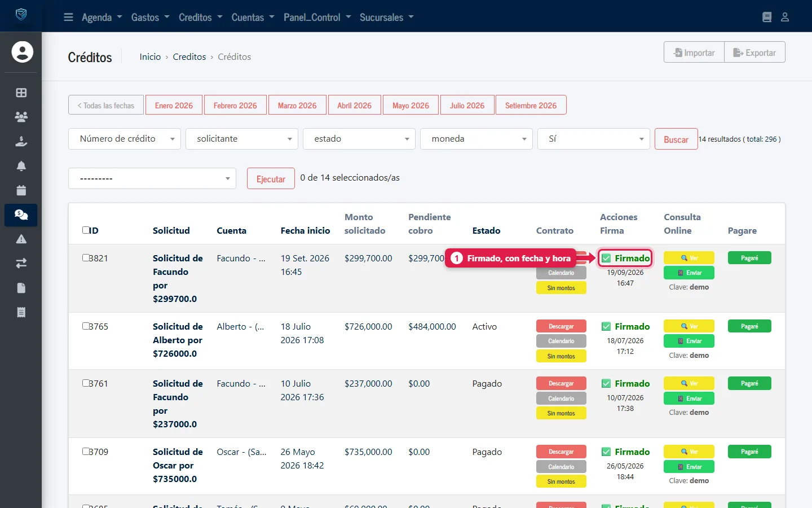Viewport: 812px width, 508px height.
Task: Select the checkbox for credit 3821
Action: pos(86,258)
